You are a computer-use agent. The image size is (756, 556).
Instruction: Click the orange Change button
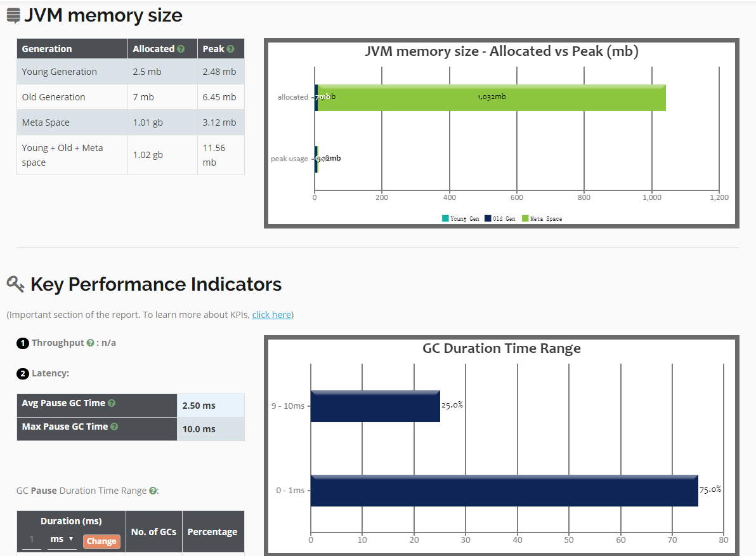tap(101, 541)
